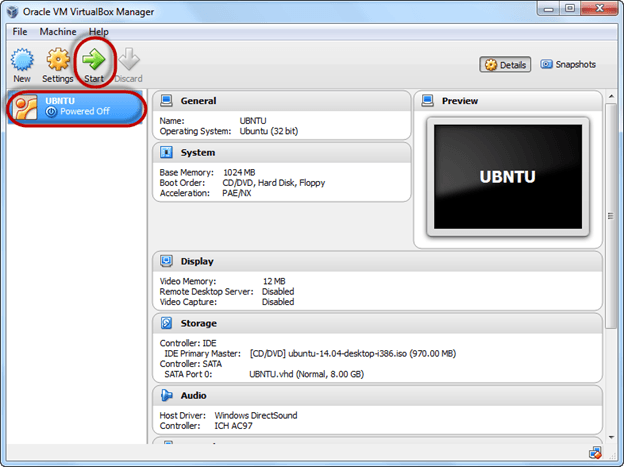Click the Storage section icon
Image resolution: width=624 pixels, height=467 pixels.
click(x=165, y=323)
